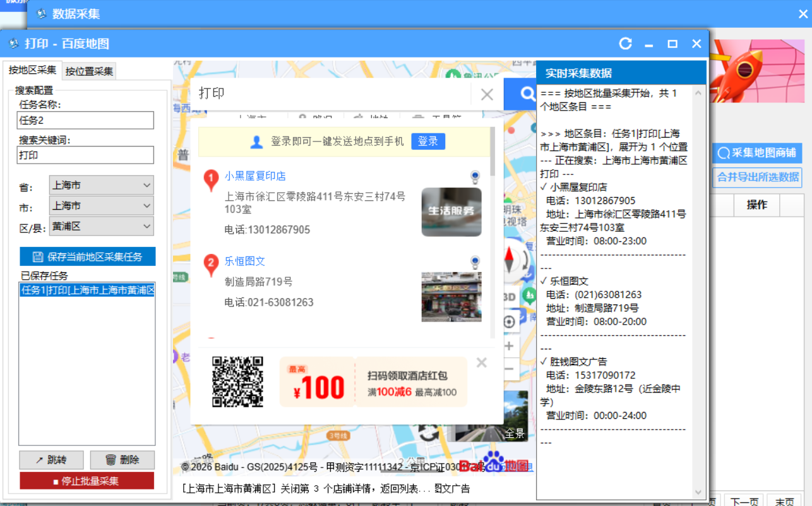
Task: Click the scroll down arrow of the 实时采集数据 panel
Action: pyautogui.click(x=698, y=492)
